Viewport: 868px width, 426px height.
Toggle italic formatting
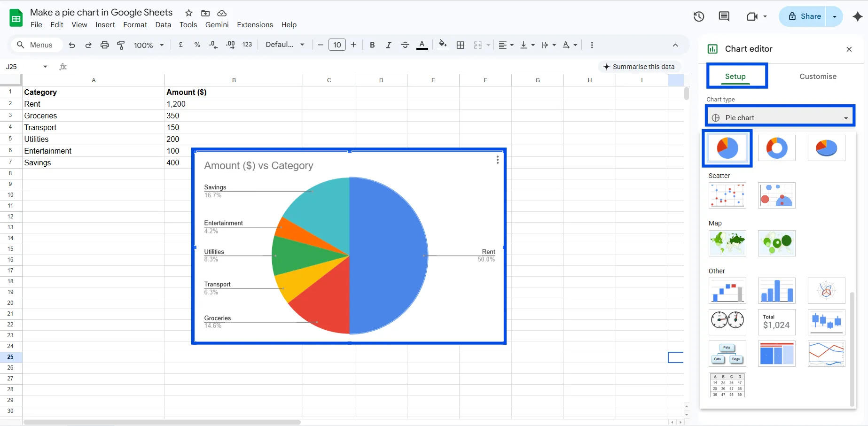(388, 45)
